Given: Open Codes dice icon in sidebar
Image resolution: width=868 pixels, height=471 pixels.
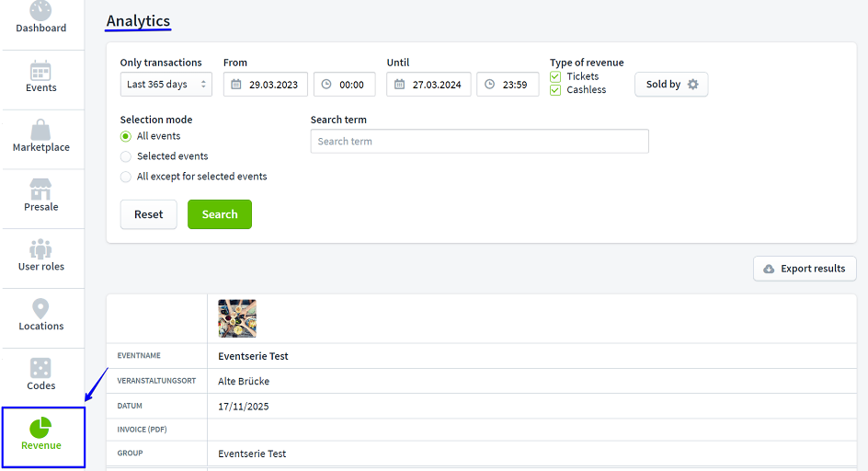Looking at the screenshot, I should [x=41, y=369].
